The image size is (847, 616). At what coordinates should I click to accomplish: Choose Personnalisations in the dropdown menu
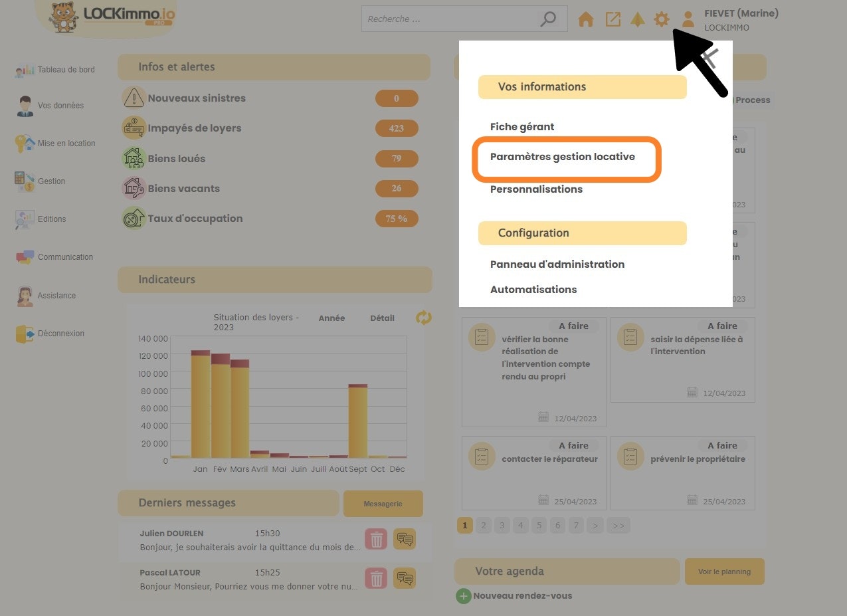[536, 189]
